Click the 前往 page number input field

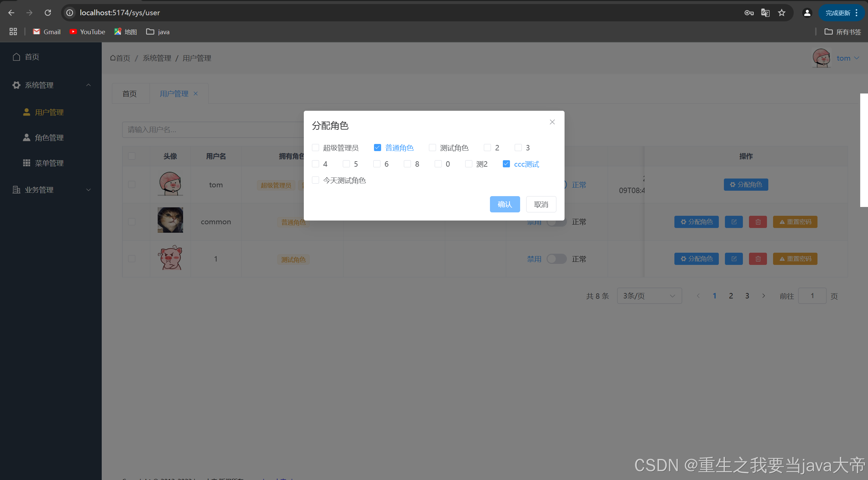tap(812, 296)
